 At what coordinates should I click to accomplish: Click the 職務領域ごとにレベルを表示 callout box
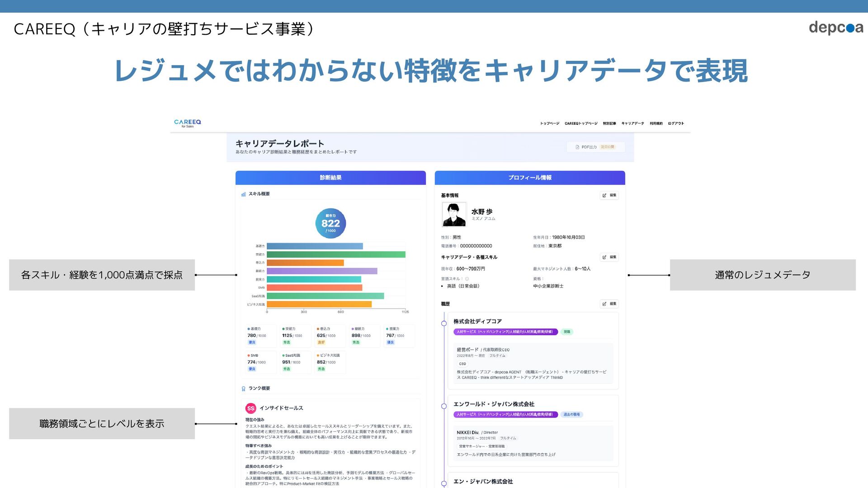click(x=102, y=423)
